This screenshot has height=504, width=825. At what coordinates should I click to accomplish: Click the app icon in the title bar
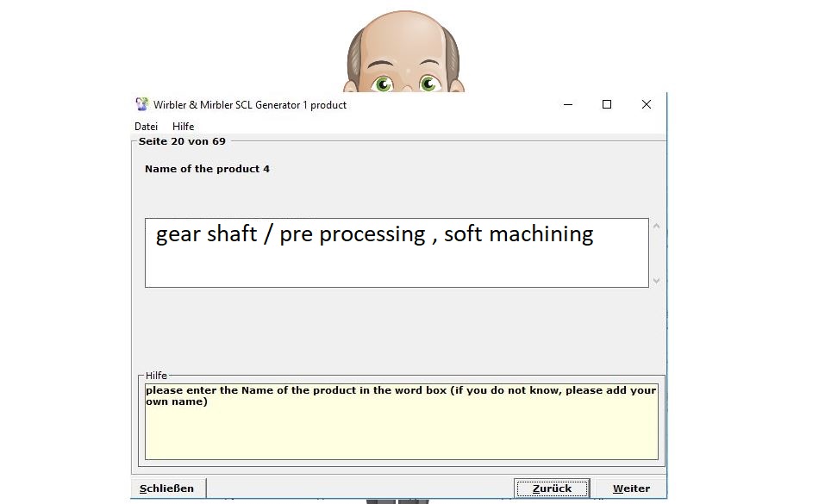[x=142, y=104]
